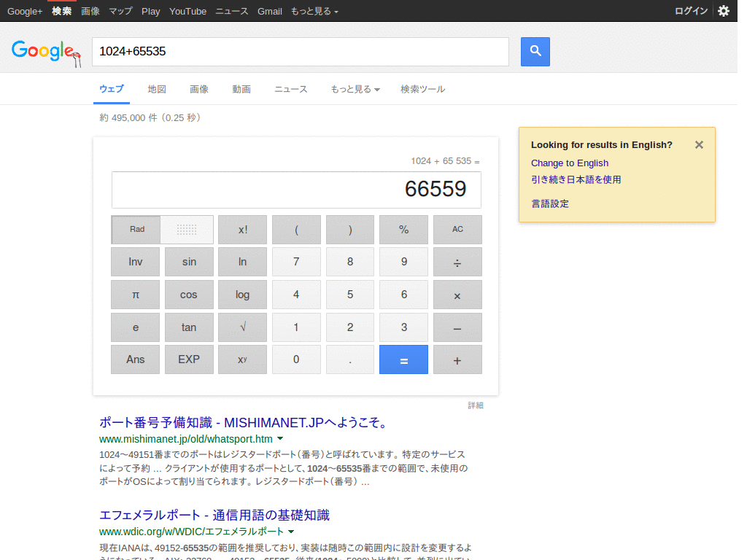Image resolution: width=747 pixels, height=560 pixels.
Task: Click calculator digit 2
Action: [350, 327]
